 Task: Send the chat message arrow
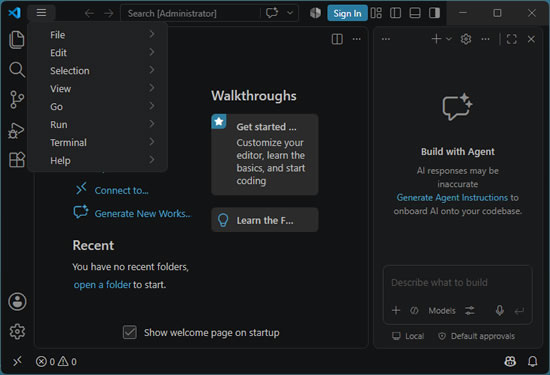click(519, 311)
